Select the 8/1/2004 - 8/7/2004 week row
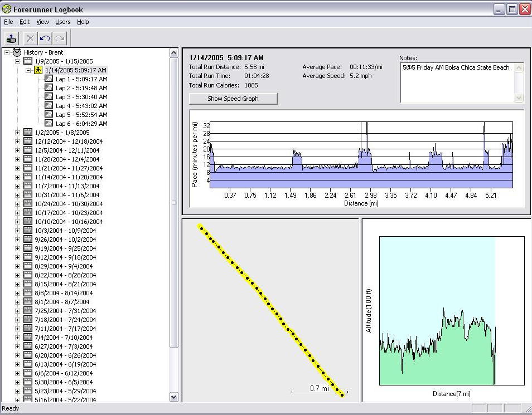Viewport: 532px width, 415px height. pyautogui.click(x=62, y=302)
